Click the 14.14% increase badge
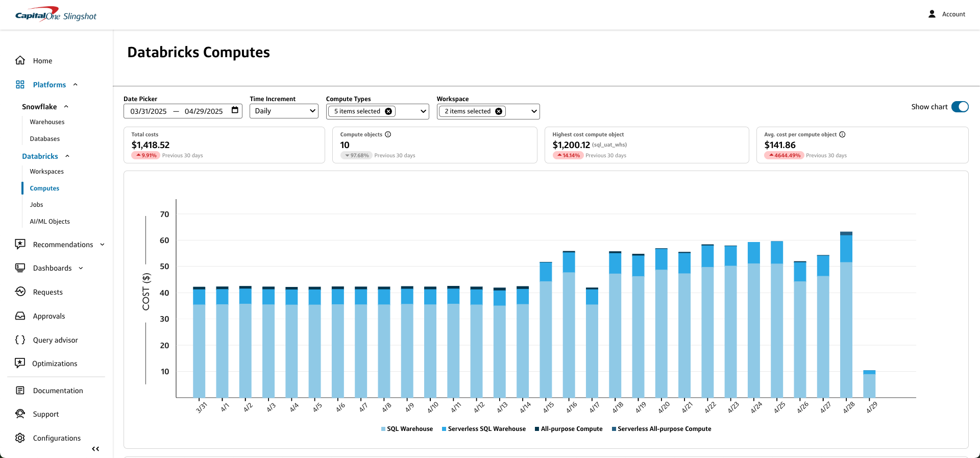The image size is (980, 458). [568, 155]
